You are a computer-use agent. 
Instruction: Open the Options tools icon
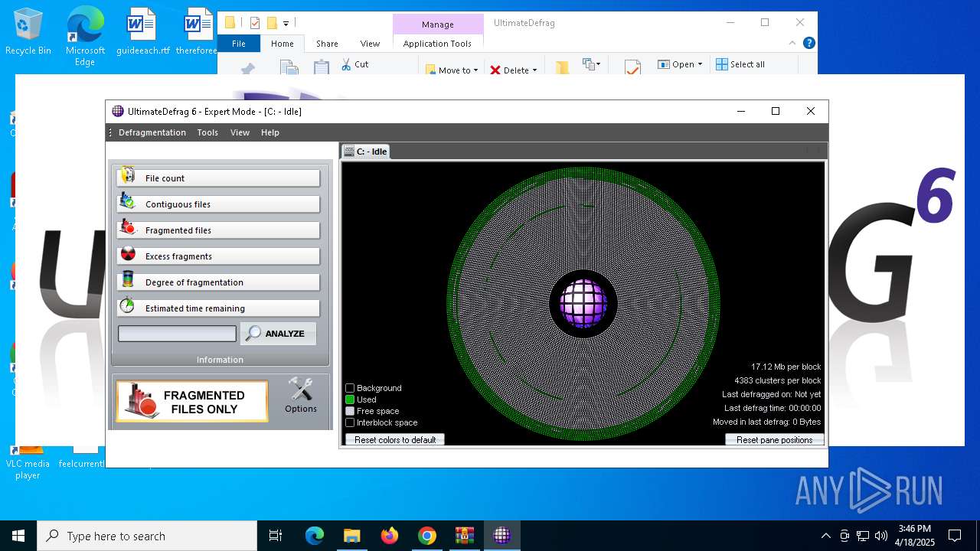pyautogui.click(x=300, y=390)
